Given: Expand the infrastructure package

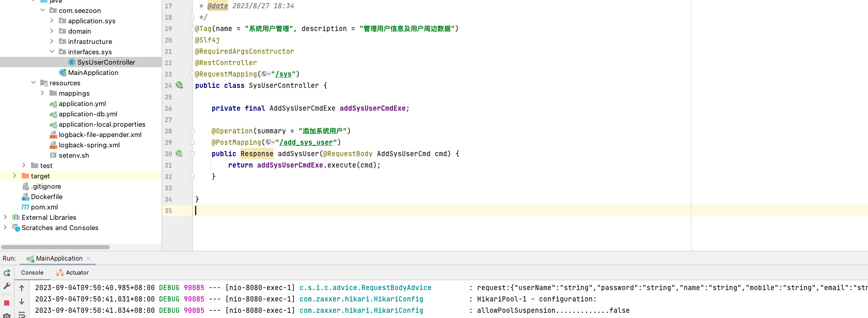Looking at the screenshot, I should (x=52, y=41).
